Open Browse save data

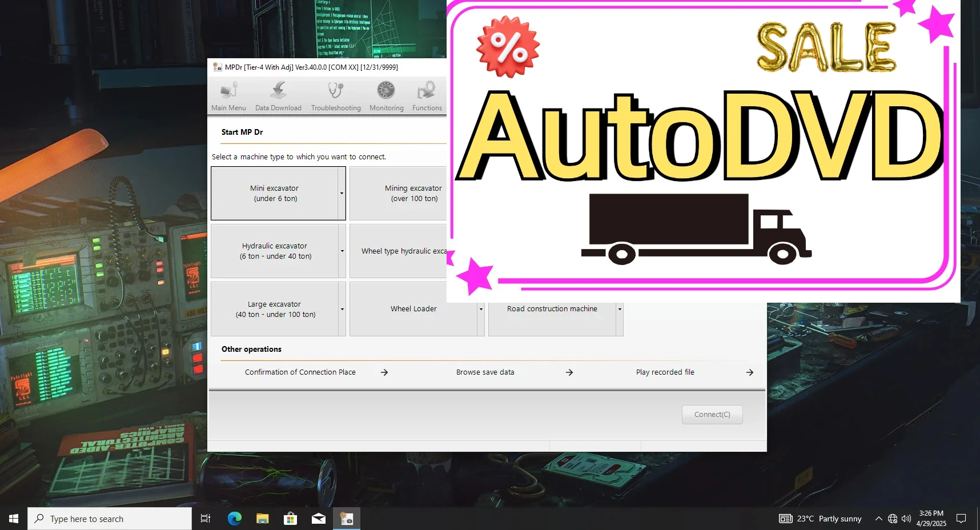pyautogui.click(x=485, y=372)
